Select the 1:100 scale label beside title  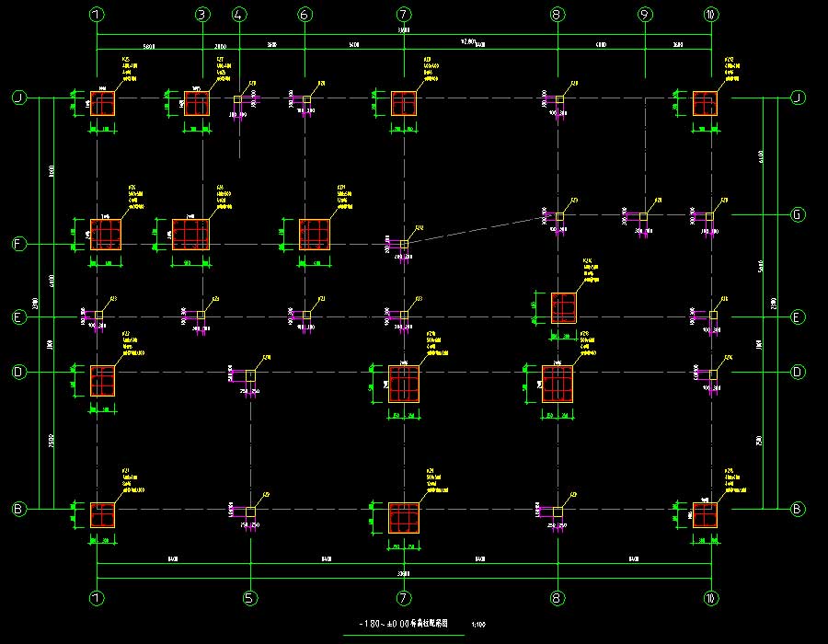478,625
